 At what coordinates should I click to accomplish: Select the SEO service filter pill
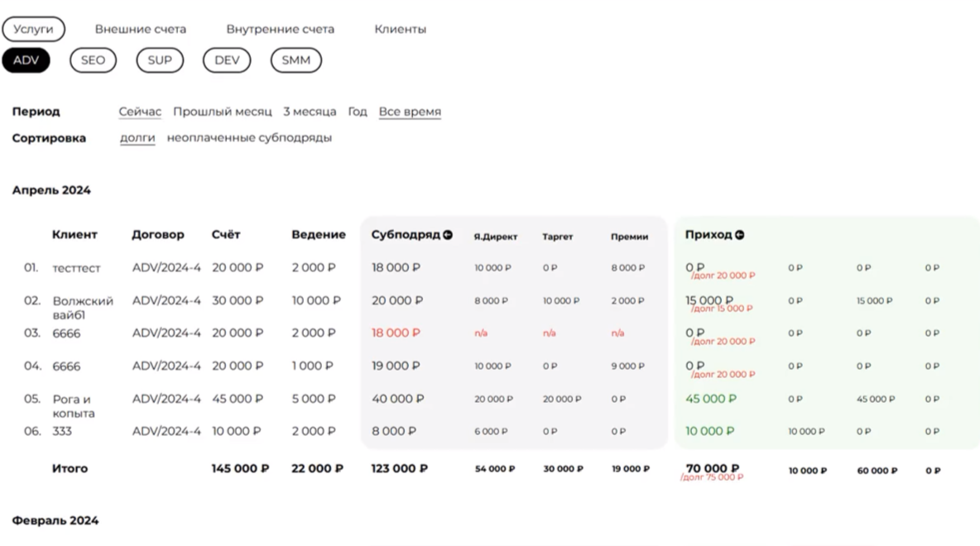(93, 60)
